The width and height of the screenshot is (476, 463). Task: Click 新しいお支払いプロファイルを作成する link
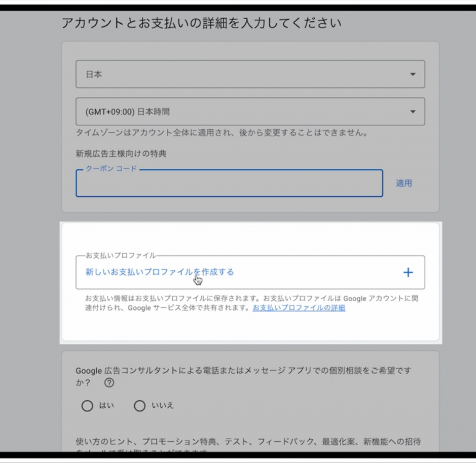pyautogui.click(x=160, y=272)
